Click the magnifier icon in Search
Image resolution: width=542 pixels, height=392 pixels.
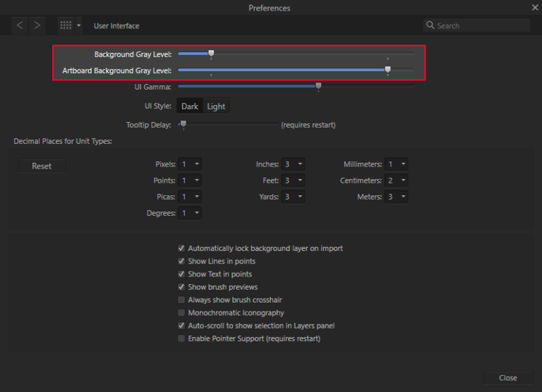pyautogui.click(x=430, y=25)
